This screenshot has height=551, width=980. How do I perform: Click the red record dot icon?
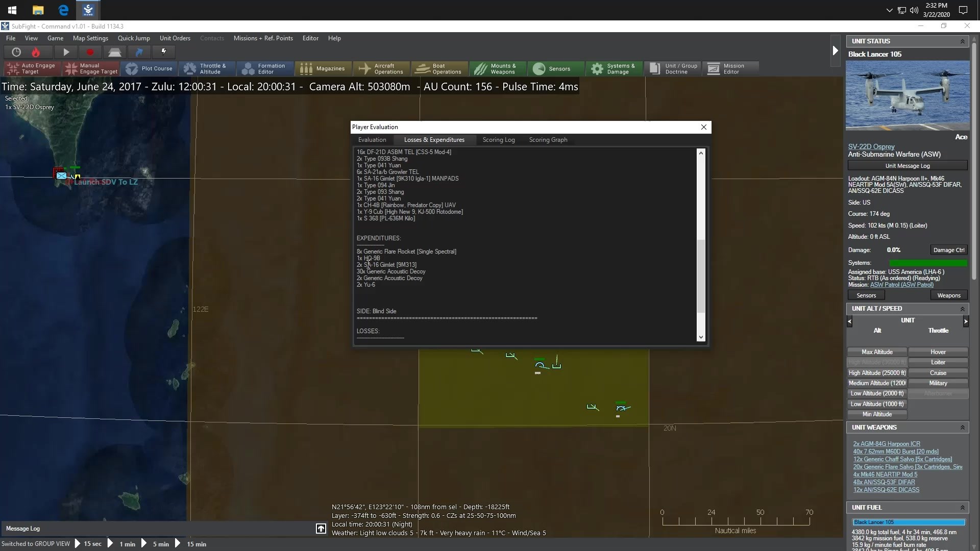(90, 52)
